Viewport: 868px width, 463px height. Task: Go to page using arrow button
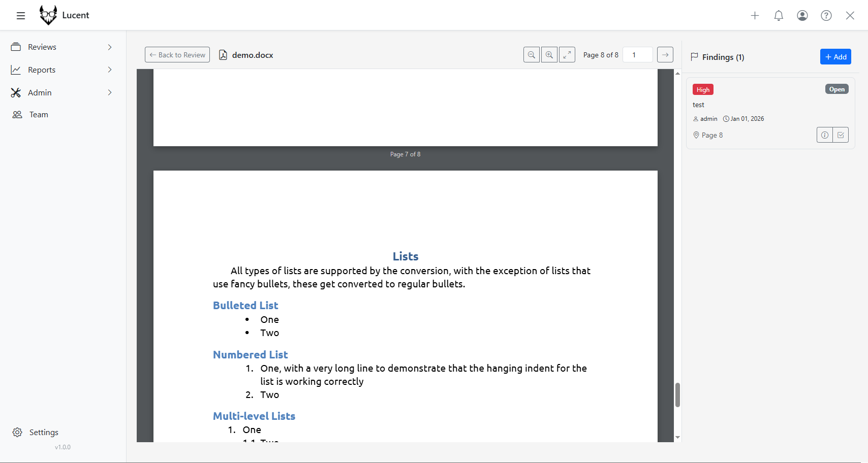point(665,55)
